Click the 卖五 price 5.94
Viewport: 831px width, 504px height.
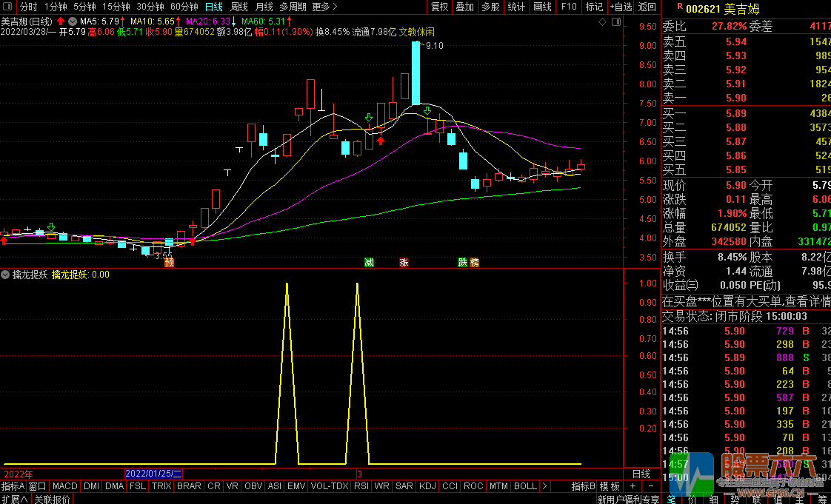pos(737,42)
